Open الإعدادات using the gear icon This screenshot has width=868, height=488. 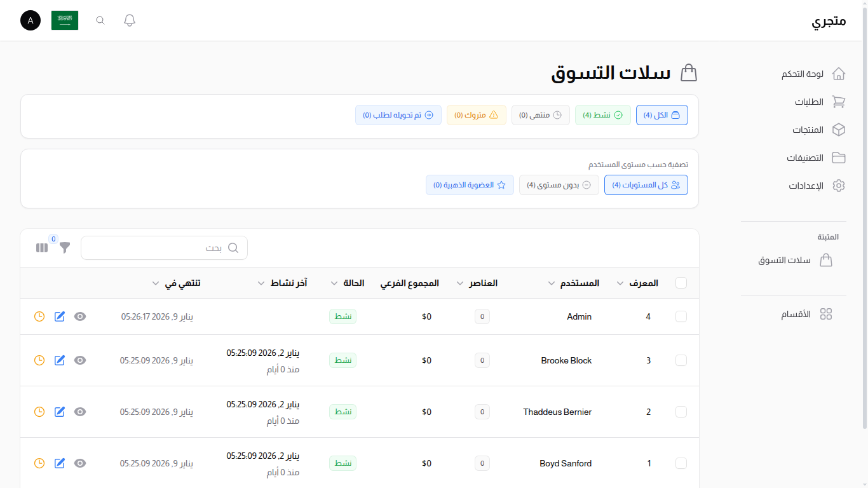[x=839, y=185]
